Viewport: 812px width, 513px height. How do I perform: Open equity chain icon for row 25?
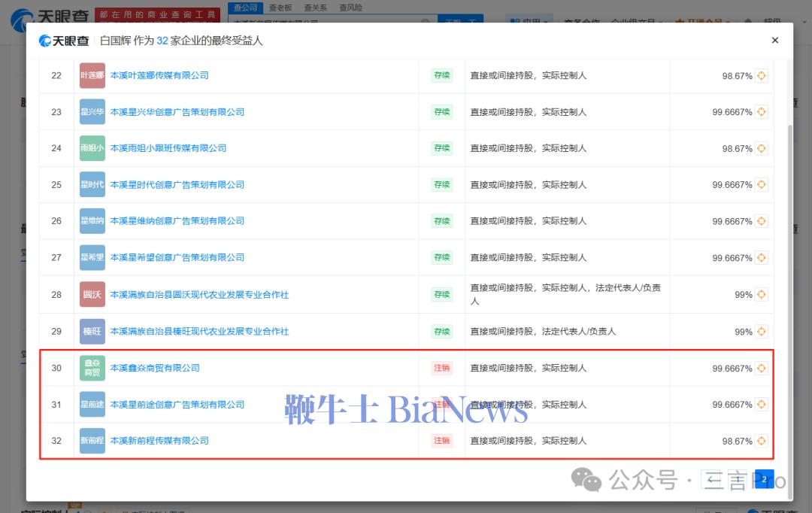[x=761, y=185]
